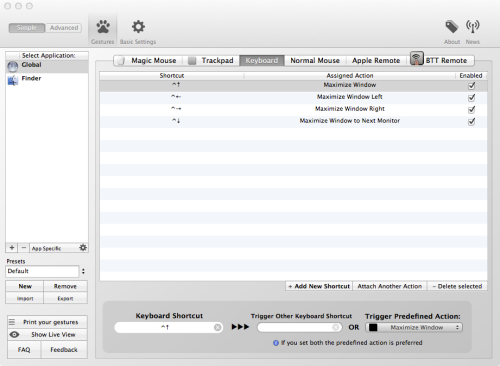The width and height of the screenshot is (500, 366).
Task: Clear the Keyboard Shortcut field X icon
Action: [x=217, y=328]
